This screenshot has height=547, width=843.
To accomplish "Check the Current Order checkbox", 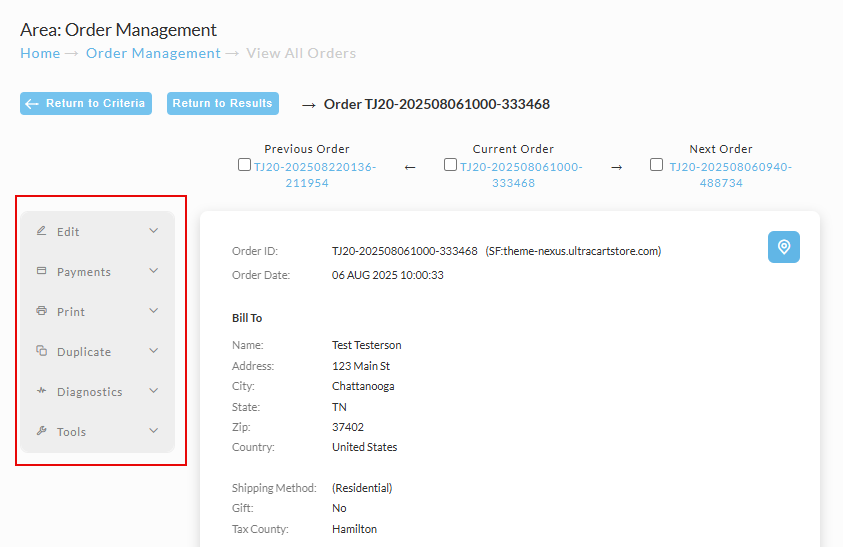I will (450, 165).
